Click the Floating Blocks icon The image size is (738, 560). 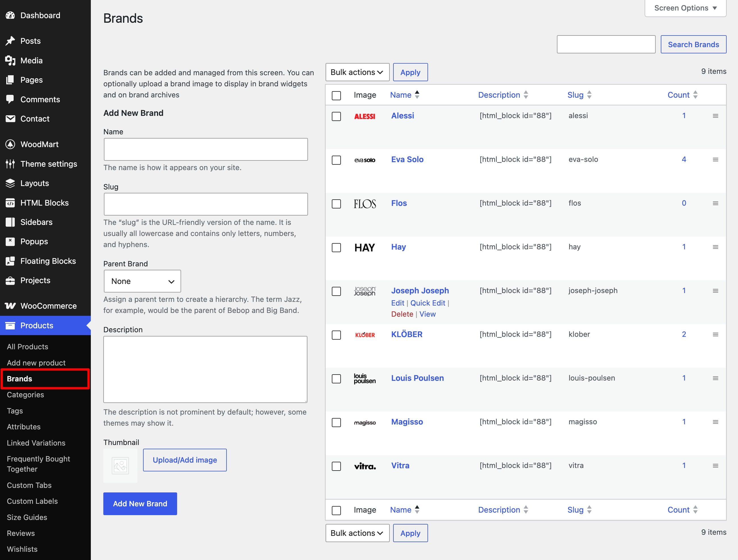coord(10,261)
